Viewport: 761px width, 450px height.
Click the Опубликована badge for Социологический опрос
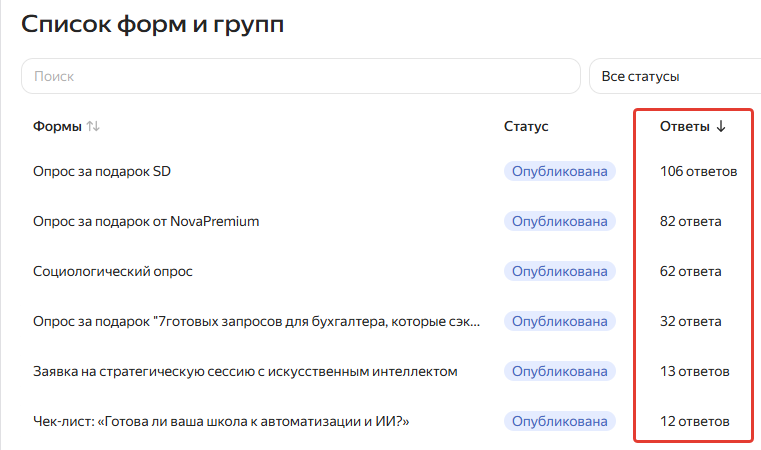pyautogui.click(x=560, y=271)
